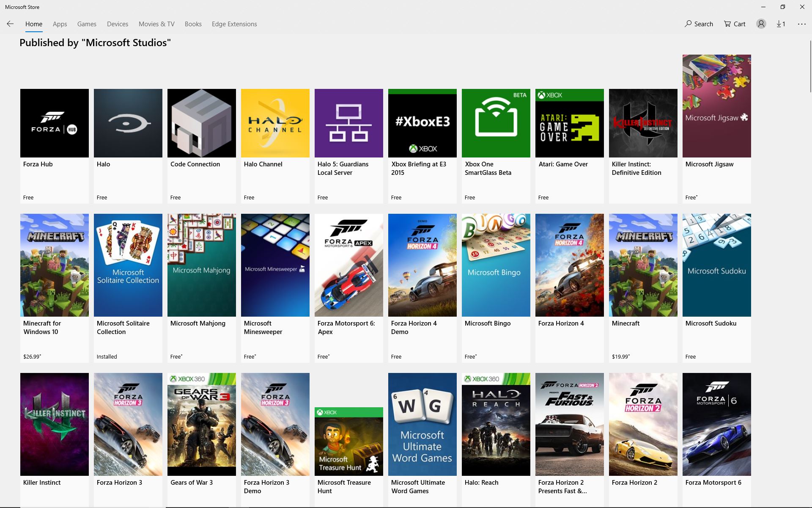Open the Code Connection app tile
The width and height of the screenshot is (812, 508).
point(202,123)
